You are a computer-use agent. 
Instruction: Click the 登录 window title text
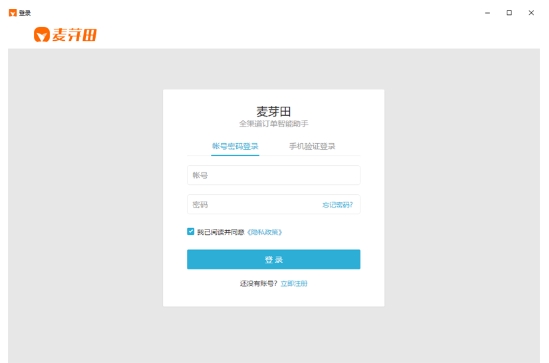click(x=25, y=13)
